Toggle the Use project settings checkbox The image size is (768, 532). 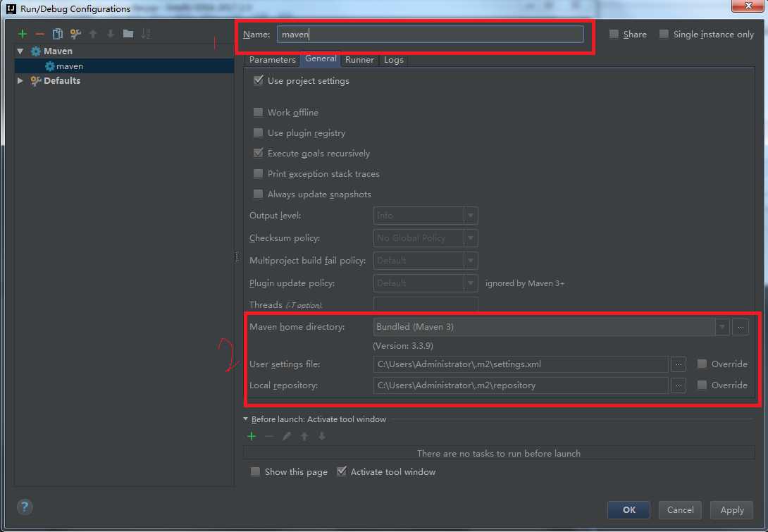259,80
